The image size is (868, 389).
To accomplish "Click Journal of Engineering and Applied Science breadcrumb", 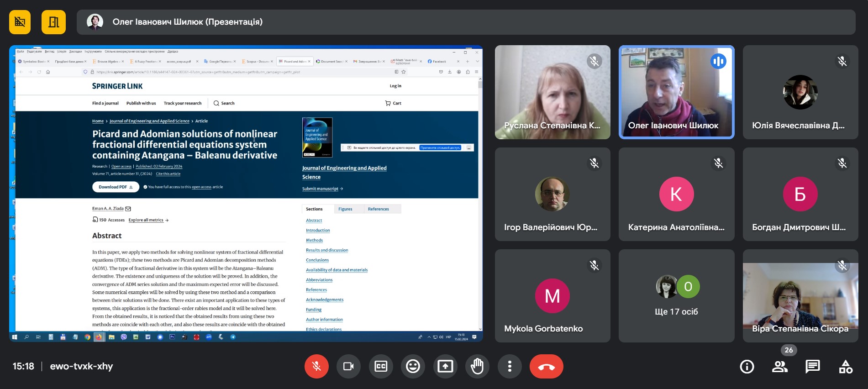I will [149, 121].
